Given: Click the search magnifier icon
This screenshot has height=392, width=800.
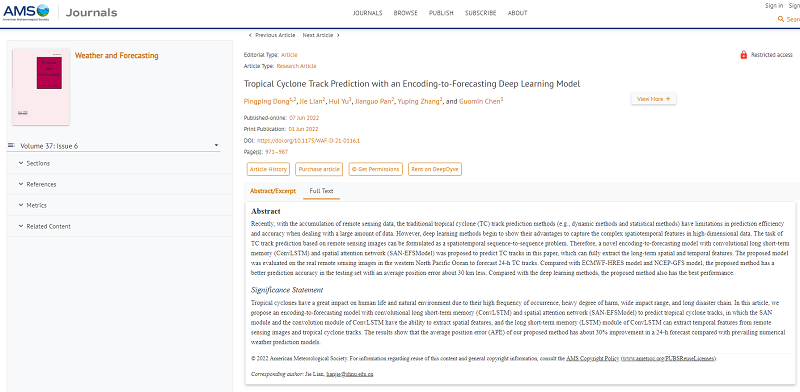Looking at the screenshot, I should tap(780, 19).
